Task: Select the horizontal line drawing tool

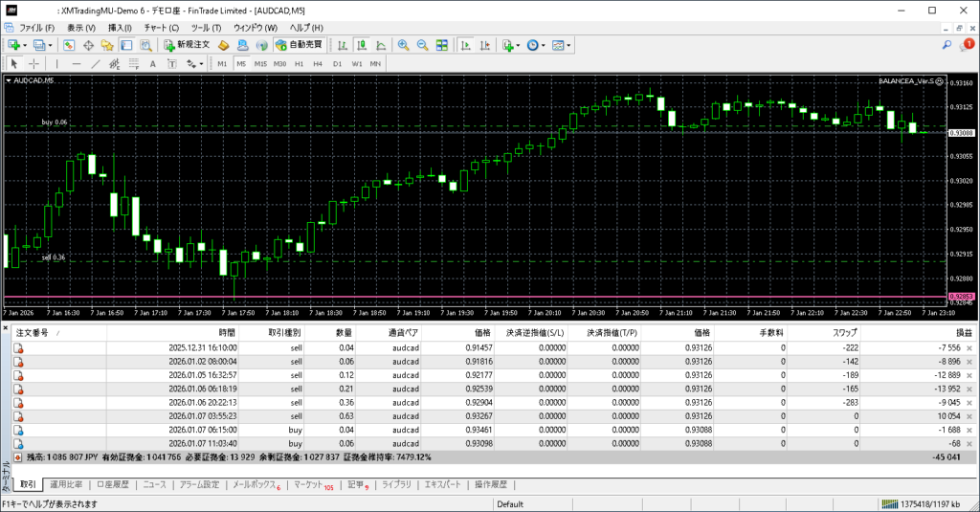Action: 76,64
